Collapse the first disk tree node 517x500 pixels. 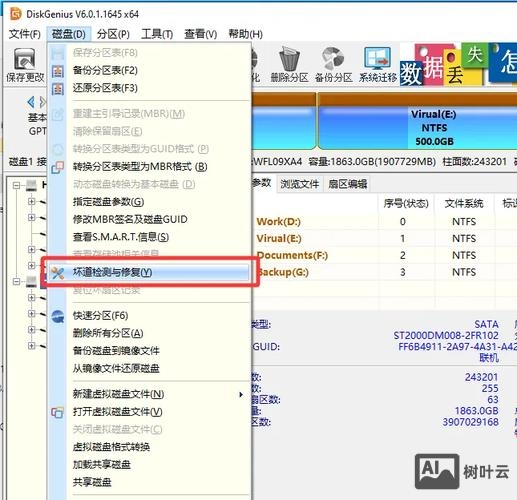click(16, 185)
